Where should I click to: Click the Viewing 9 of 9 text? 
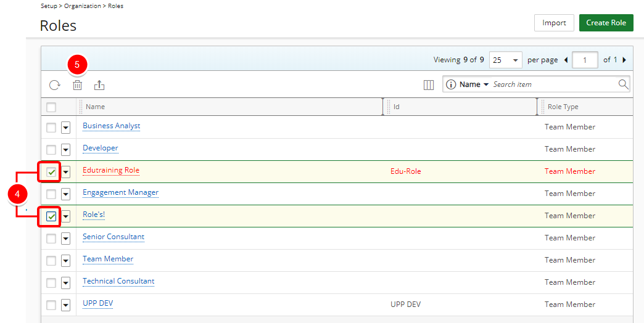[459, 60]
